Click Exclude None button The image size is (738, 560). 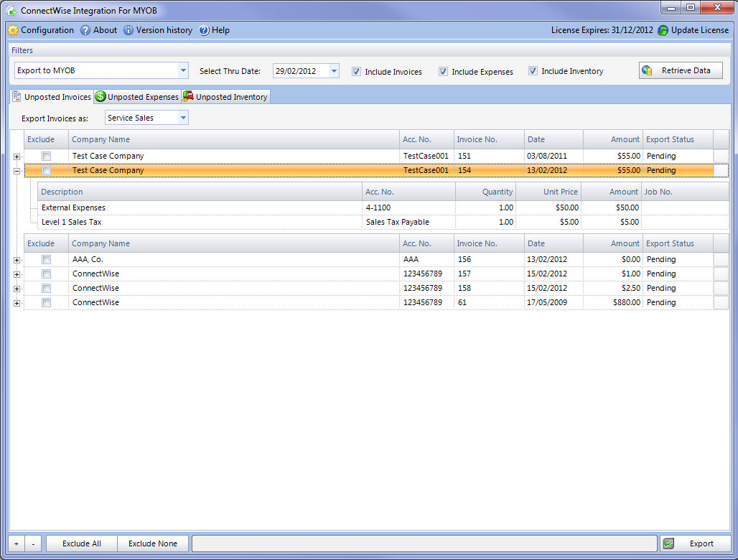click(x=153, y=543)
